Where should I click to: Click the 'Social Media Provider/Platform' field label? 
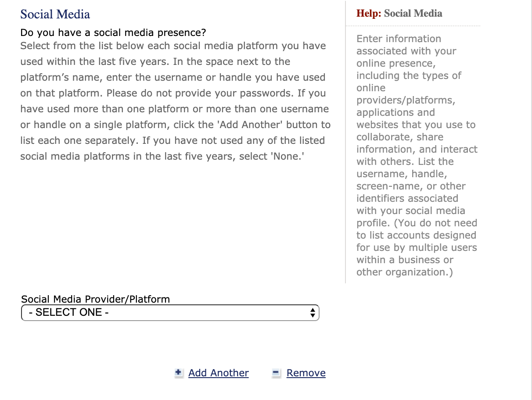tap(95, 299)
